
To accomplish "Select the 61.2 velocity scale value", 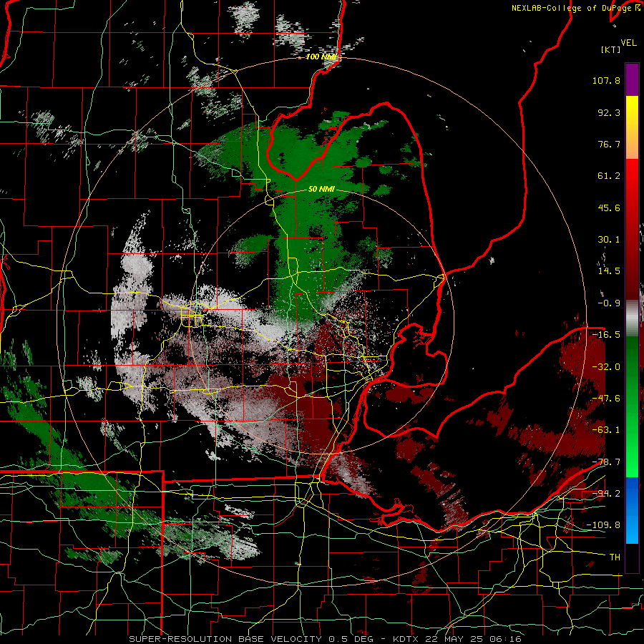I will point(609,176).
